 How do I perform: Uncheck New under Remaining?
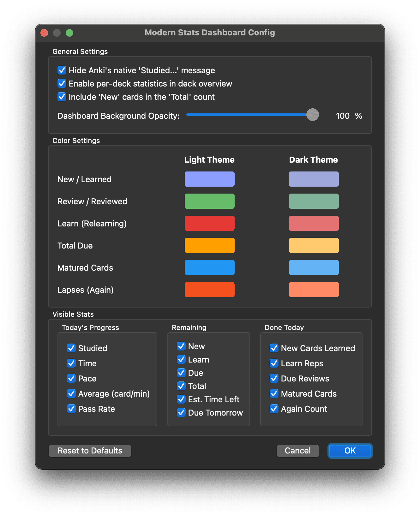[181, 346]
